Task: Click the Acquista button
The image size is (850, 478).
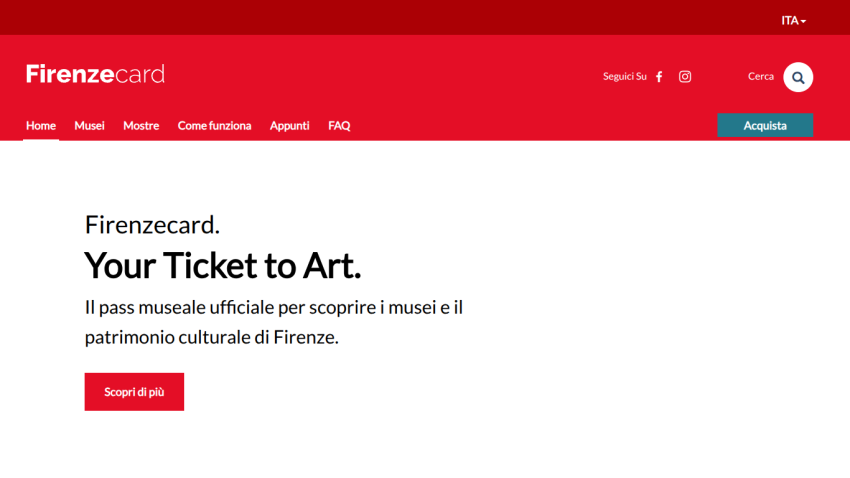Action: pyautogui.click(x=765, y=125)
